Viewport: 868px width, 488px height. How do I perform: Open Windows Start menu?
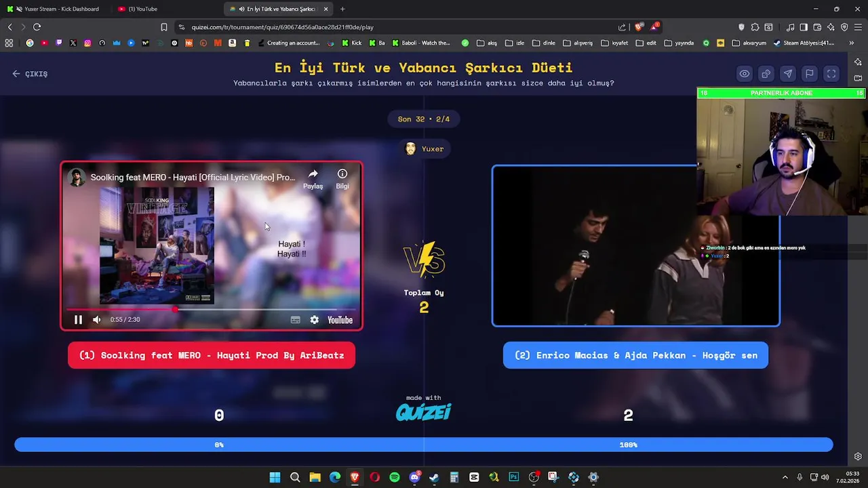click(275, 477)
